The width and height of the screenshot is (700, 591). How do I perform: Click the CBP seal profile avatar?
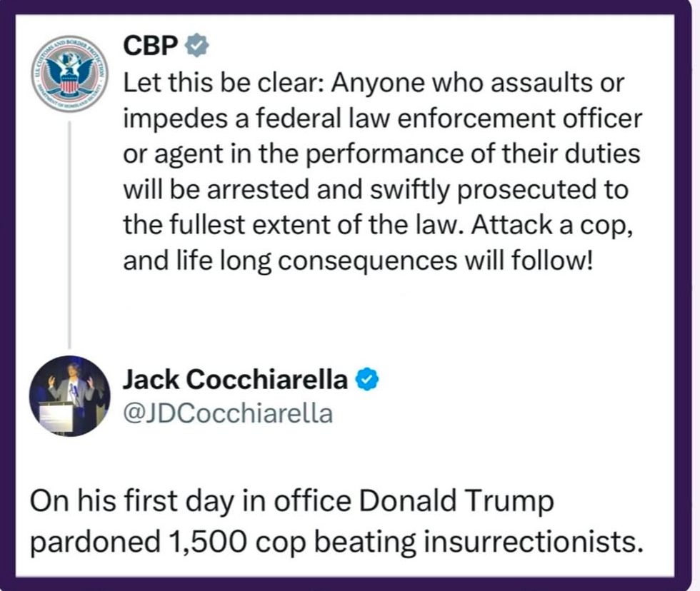point(69,73)
